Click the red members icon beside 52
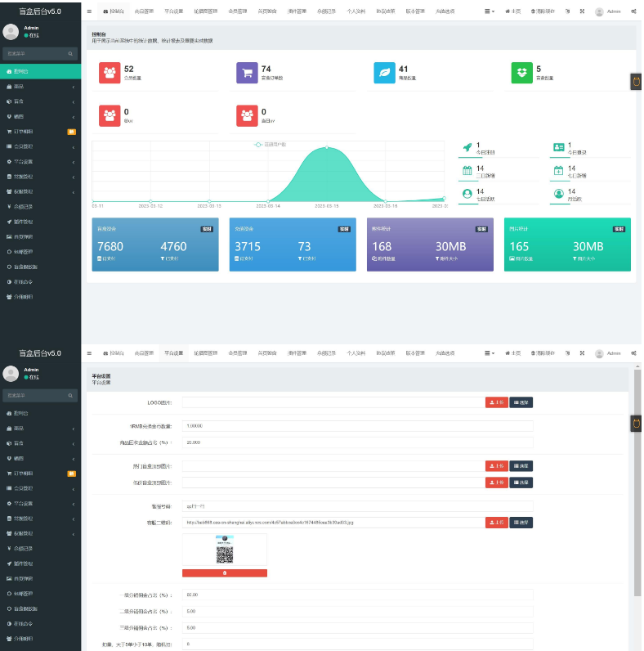The image size is (644, 651). pyautogui.click(x=110, y=73)
